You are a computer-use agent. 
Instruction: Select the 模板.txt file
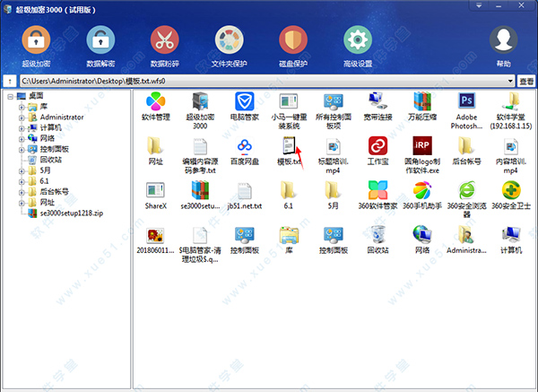coord(291,149)
